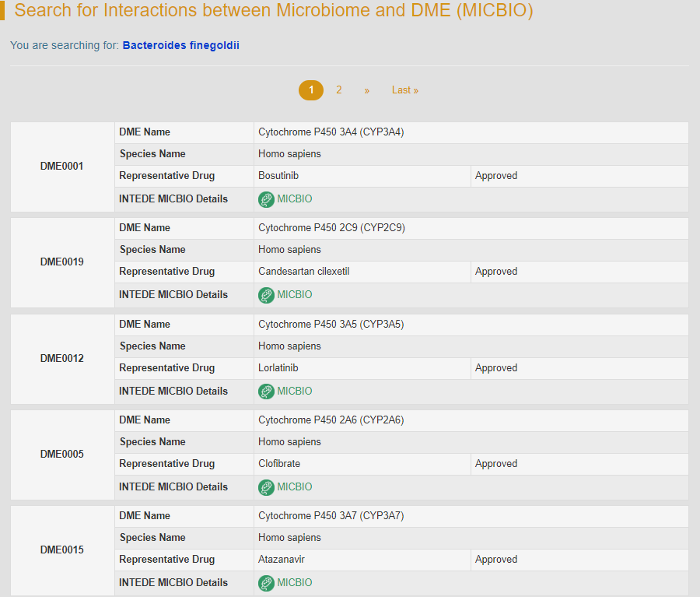Jump to the Last » page
Screen dimensions: 700x597
[x=404, y=90]
